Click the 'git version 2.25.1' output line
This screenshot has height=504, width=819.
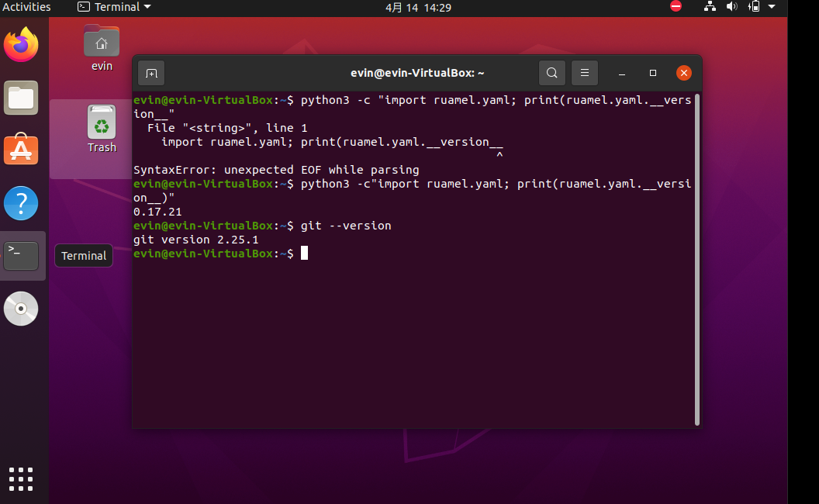click(x=196, y=240)
